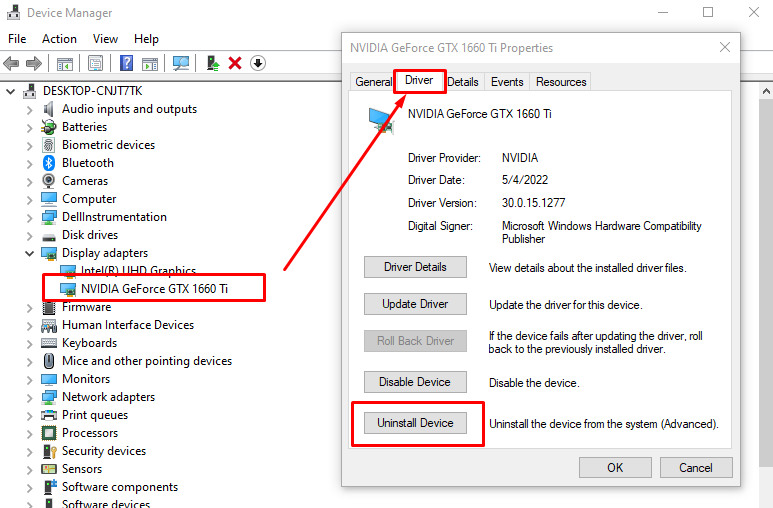Click the Bluetooth category icon
773x508 pixels.
tap(49, 163)
